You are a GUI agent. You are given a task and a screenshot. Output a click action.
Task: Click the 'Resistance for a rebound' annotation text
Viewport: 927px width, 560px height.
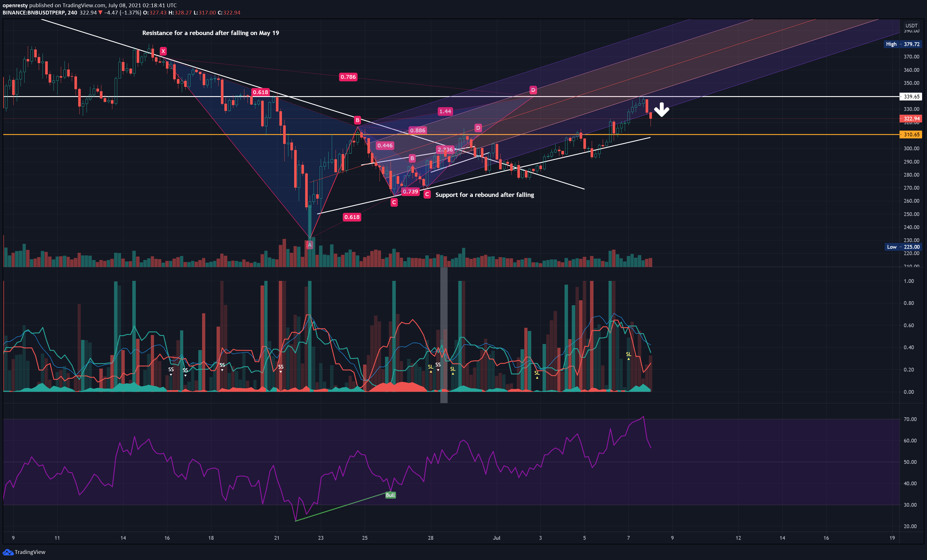(x=211, y=33)
